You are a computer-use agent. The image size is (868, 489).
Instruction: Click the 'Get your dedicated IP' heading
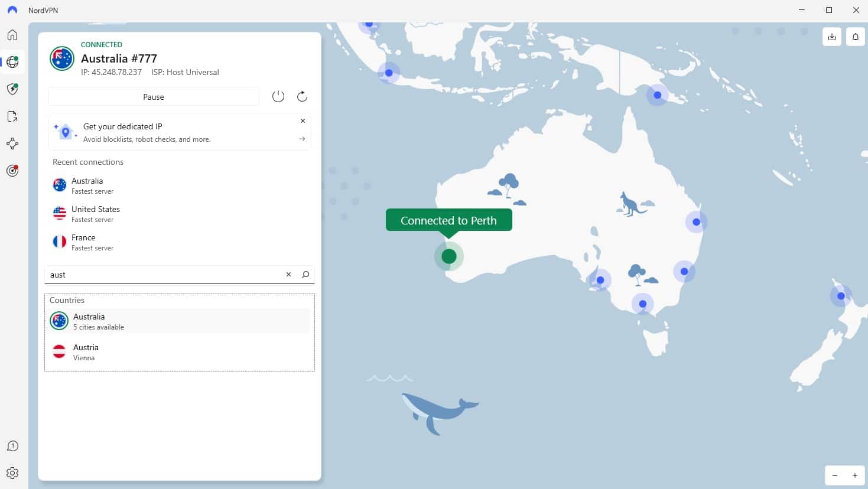pyautogui.click(x=122, y=126)
